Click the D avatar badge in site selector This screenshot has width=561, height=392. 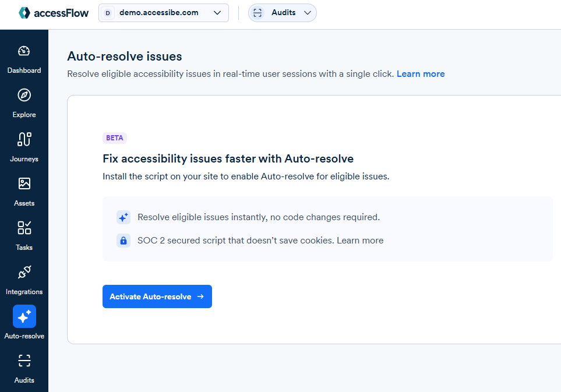click(108, 13)
